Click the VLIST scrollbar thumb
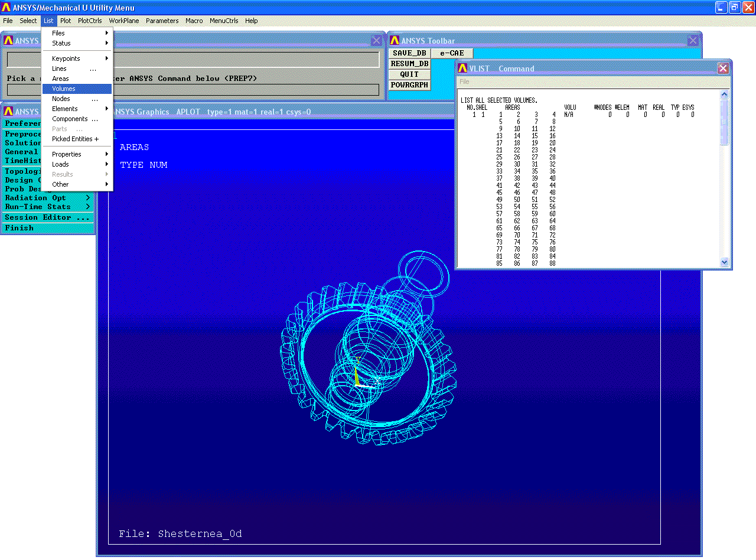This screenshot has width=756, height=560. pyautogui.click(x=725, y=122)
